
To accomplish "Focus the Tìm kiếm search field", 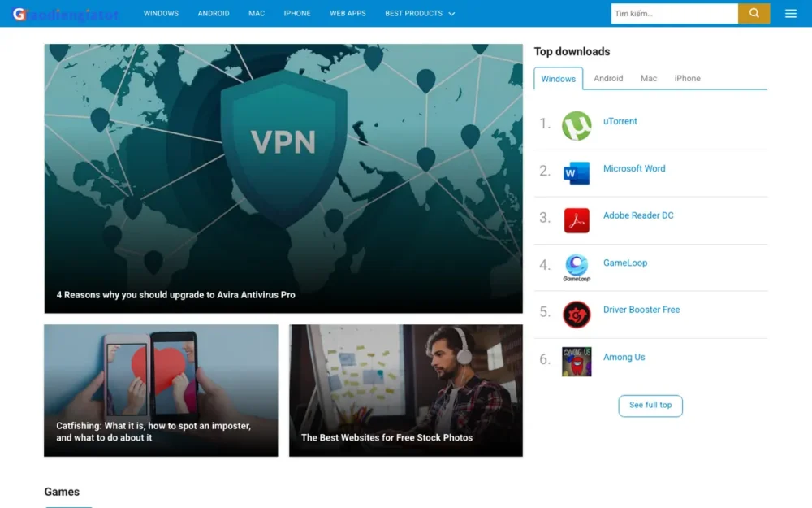I will [x=674, y=14].
